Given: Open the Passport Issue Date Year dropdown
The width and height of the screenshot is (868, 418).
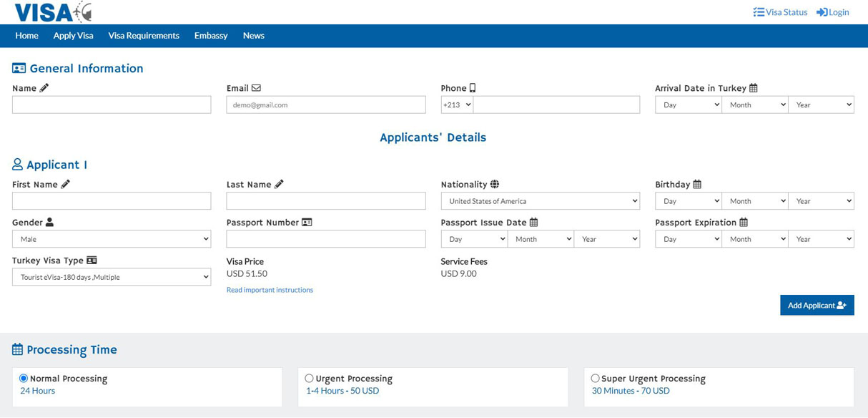Looking at the screenshot, I should click(607, 239).
